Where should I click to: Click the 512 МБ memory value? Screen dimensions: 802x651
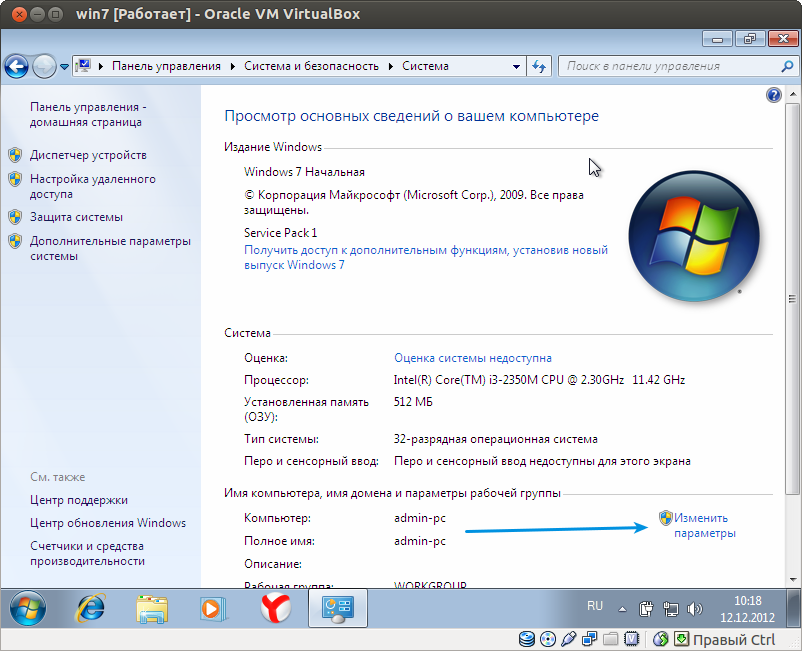pyautogui.click(x=413, y=402)
